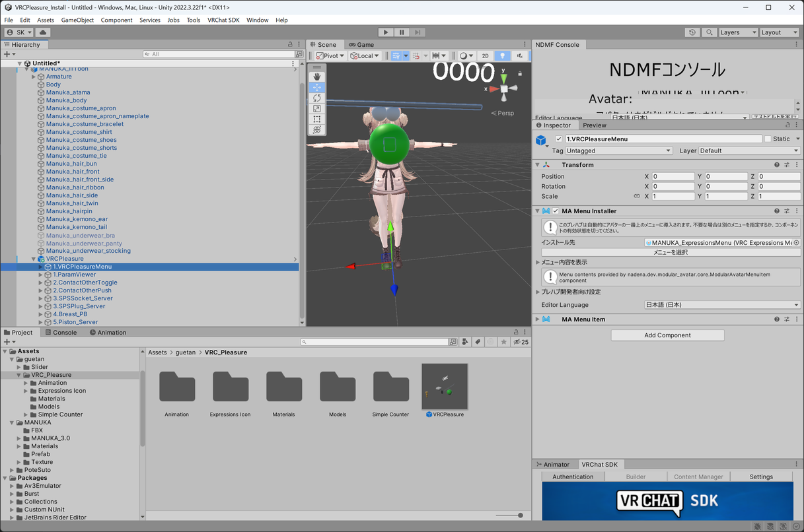
Task: Open the cloud services icon
Action: pos(43,32)
